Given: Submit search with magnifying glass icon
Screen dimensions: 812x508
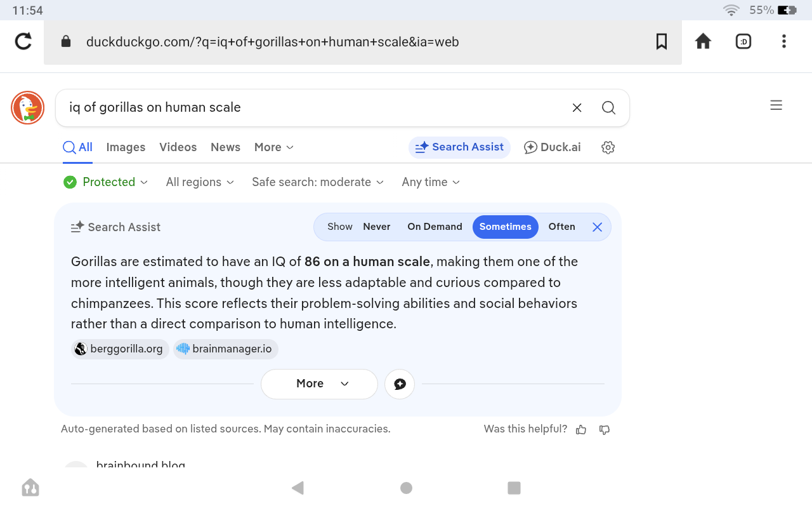Looking at the screenshot, I should coord(608,107).
